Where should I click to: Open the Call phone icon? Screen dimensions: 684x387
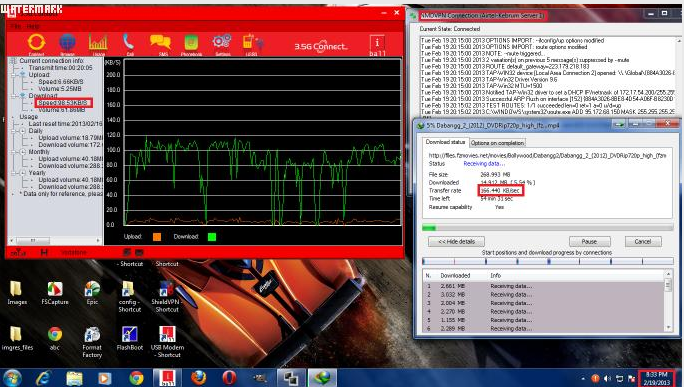tap(129, 43)
